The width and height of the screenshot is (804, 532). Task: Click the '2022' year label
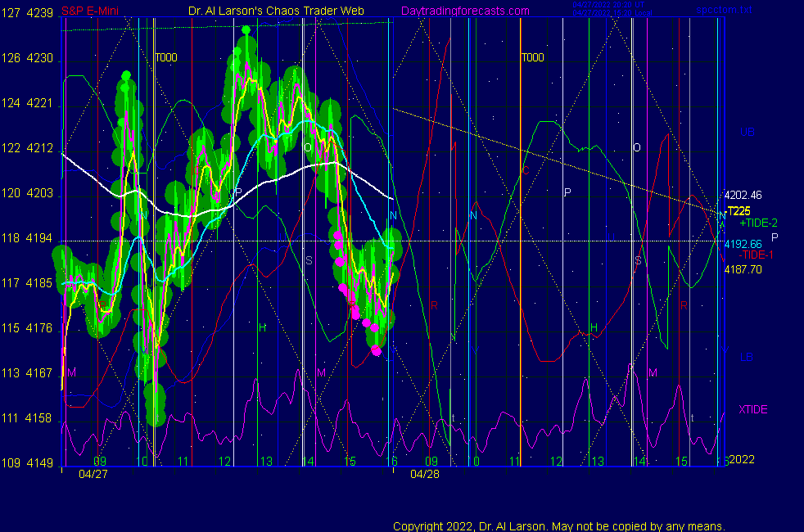click(x=742, y=459)
